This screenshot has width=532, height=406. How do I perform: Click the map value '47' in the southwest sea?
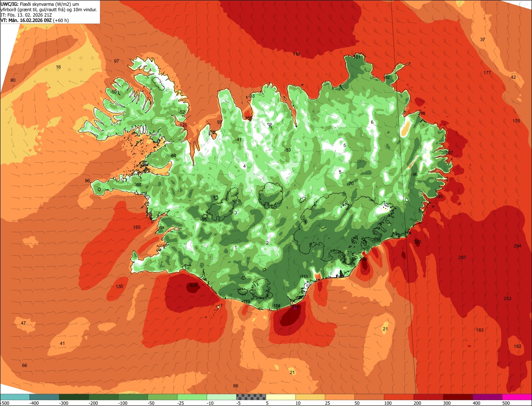(23, 323)
